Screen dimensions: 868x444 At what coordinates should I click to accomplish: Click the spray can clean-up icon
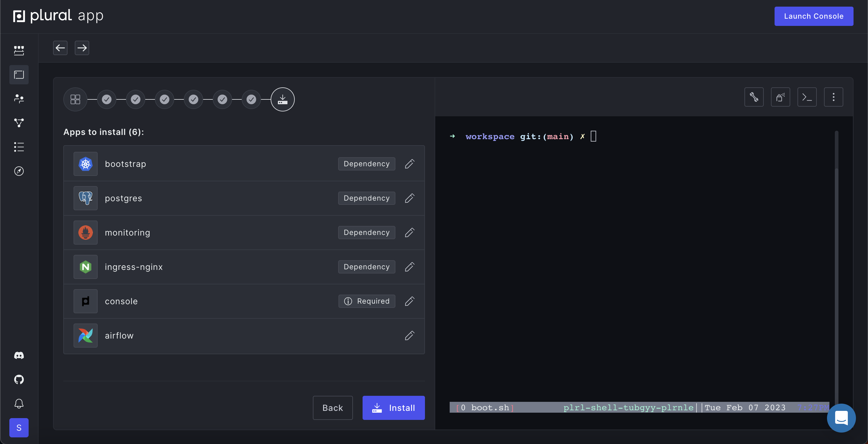point(780,97)
